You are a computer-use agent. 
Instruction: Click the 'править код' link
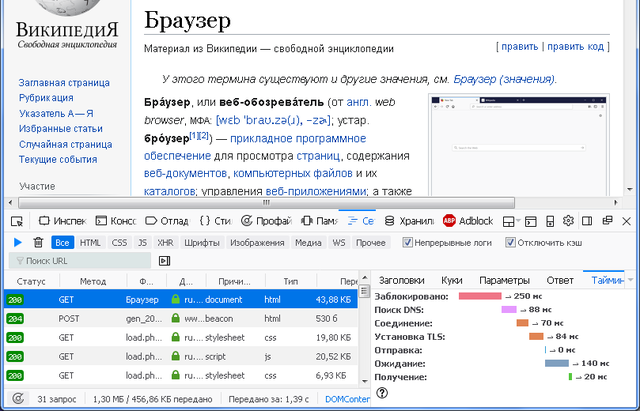(x=576, y=47)
